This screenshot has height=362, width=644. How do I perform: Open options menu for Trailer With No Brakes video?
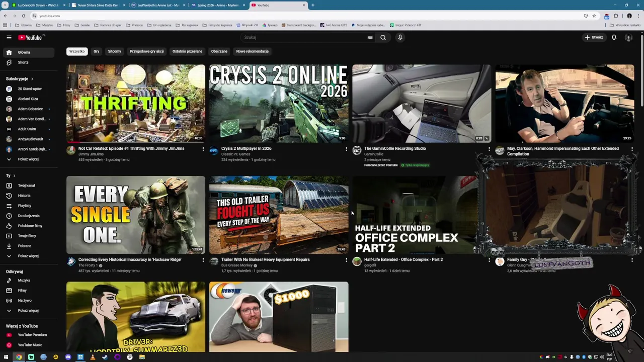click(346, 260)
